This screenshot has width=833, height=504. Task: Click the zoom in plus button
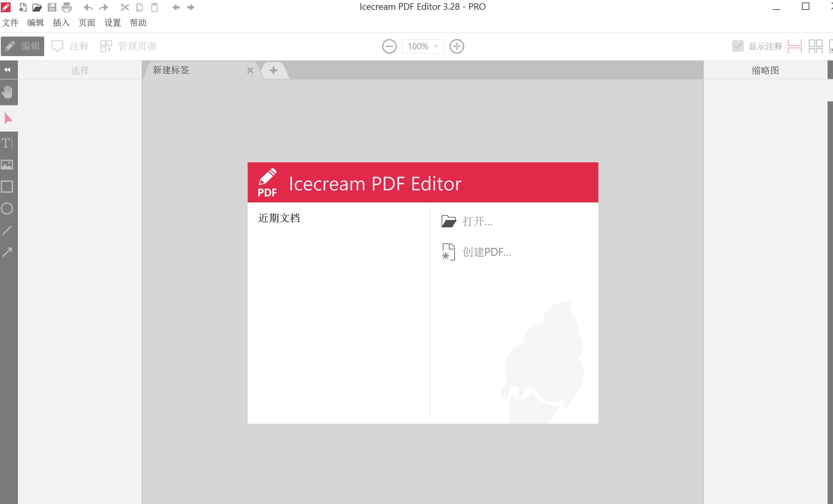coord(456,46)
